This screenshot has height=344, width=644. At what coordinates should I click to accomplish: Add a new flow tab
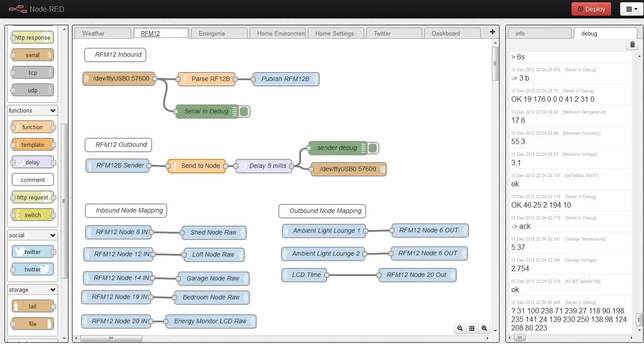(492, 32)
